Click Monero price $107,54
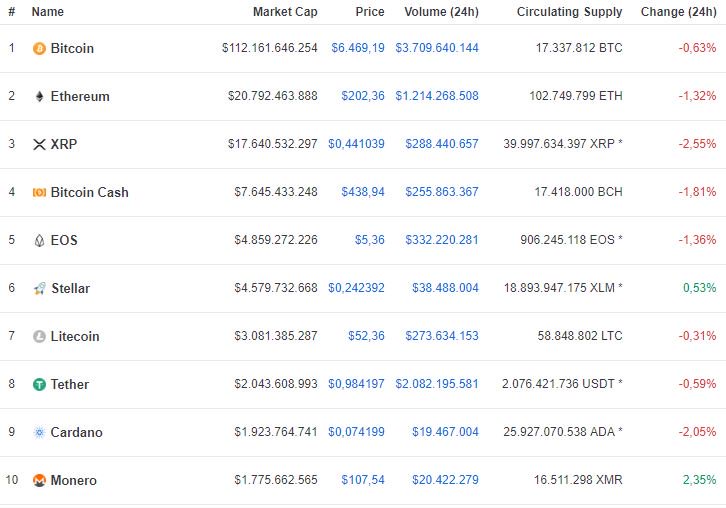Viewport: 726px width, 508px height. (x=363, y=480)
